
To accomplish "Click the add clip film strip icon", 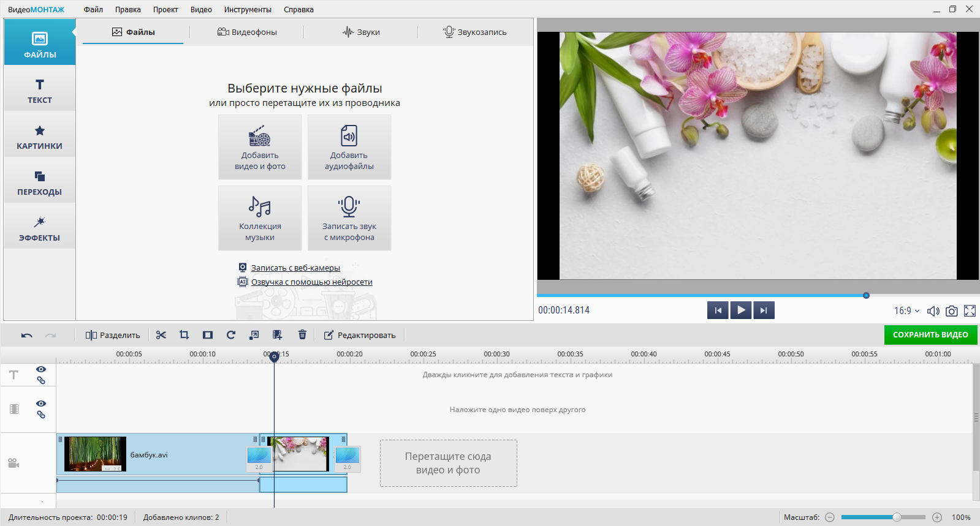I will coord(278,335).
